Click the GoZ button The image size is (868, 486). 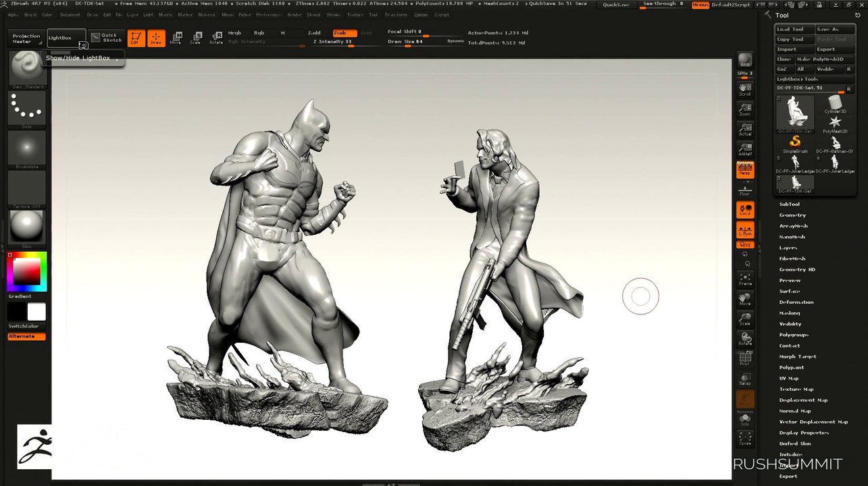tap(784, 69)
